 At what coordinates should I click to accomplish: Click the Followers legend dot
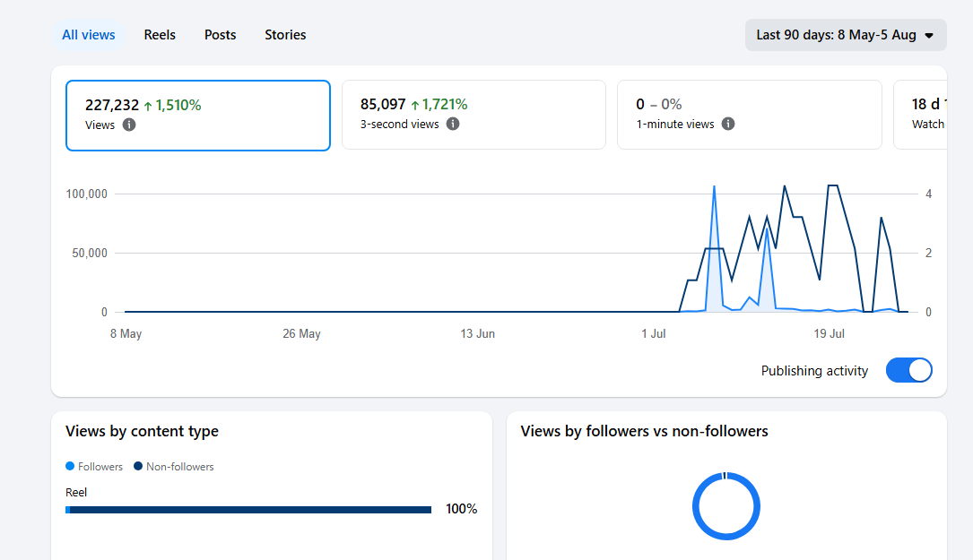(70, 466)
